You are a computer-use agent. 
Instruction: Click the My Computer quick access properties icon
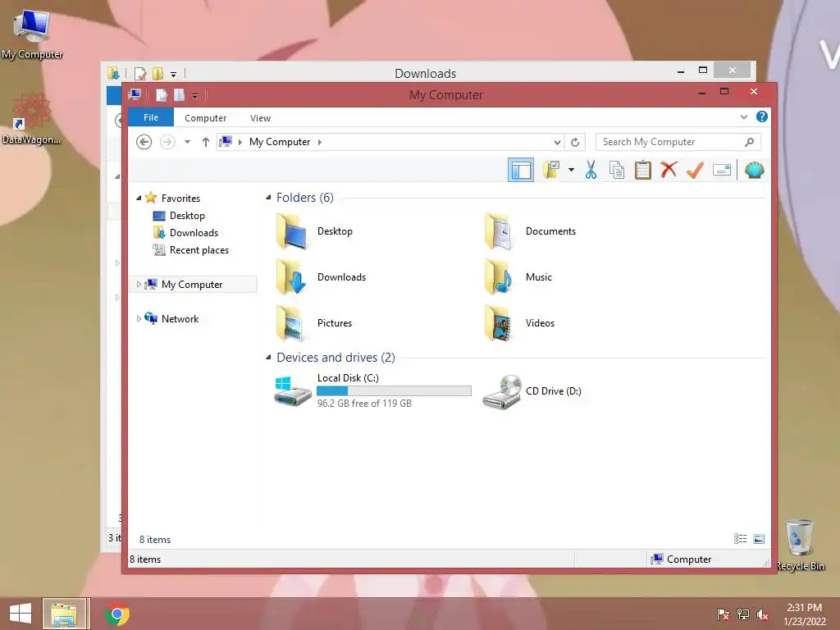[x=162, y=95]
